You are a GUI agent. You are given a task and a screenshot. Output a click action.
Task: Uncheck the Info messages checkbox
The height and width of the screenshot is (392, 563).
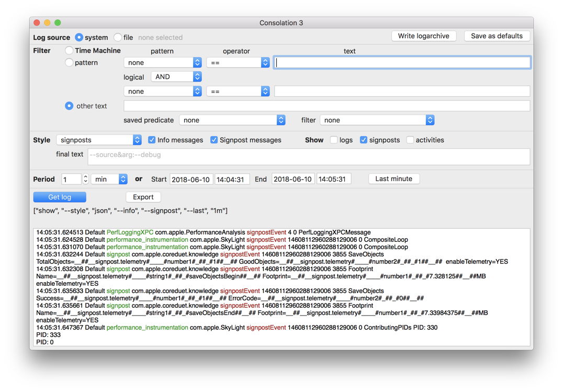pos(152,140)
